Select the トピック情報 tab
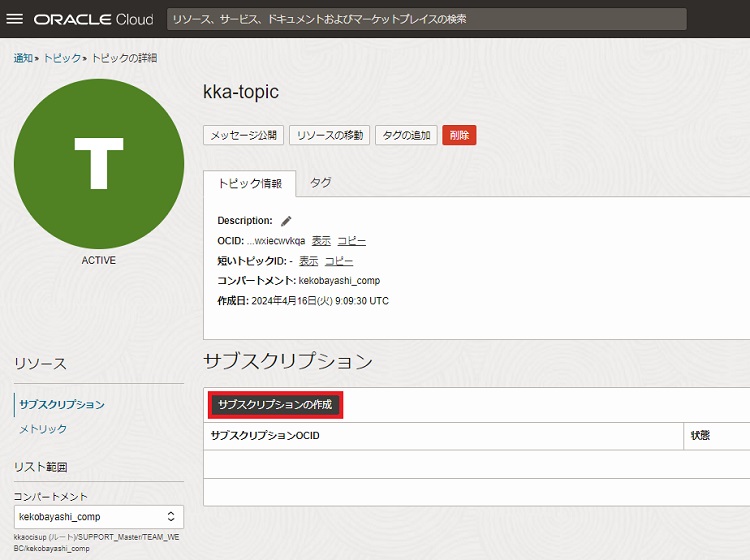This screenshot has height=560, width=750. [x=250, y=184]
